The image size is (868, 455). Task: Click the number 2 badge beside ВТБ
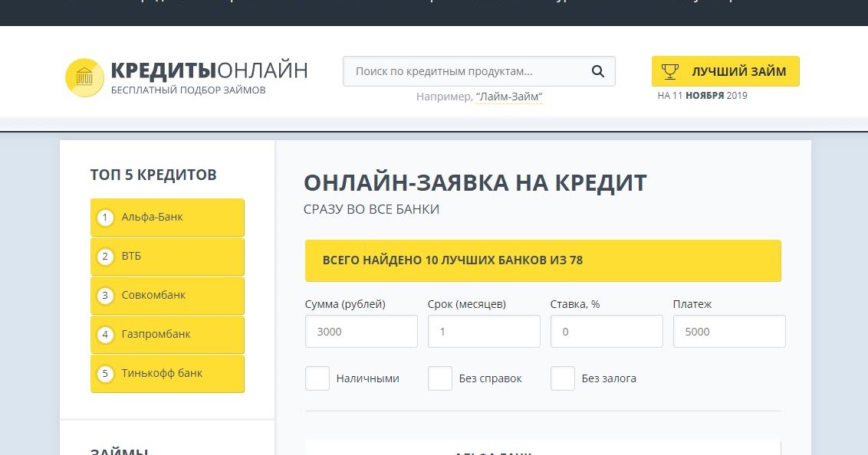(x=105, y=257)
